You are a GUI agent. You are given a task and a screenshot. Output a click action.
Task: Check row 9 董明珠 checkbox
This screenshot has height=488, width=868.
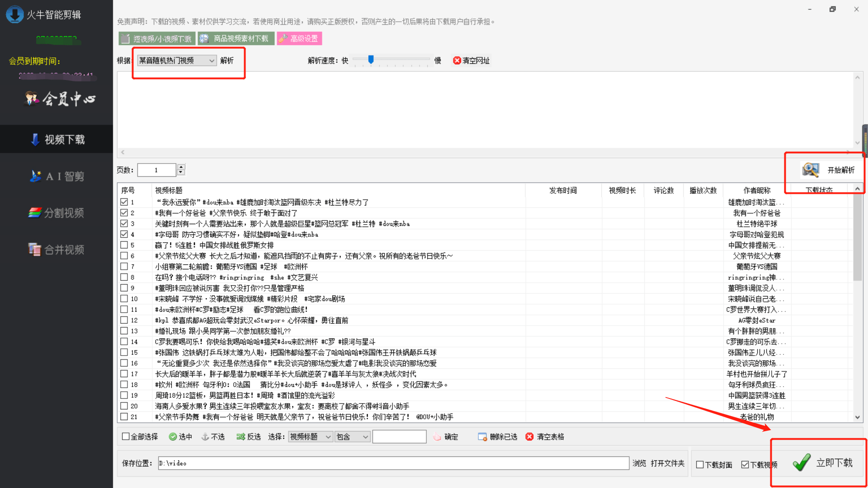[124, 288]
